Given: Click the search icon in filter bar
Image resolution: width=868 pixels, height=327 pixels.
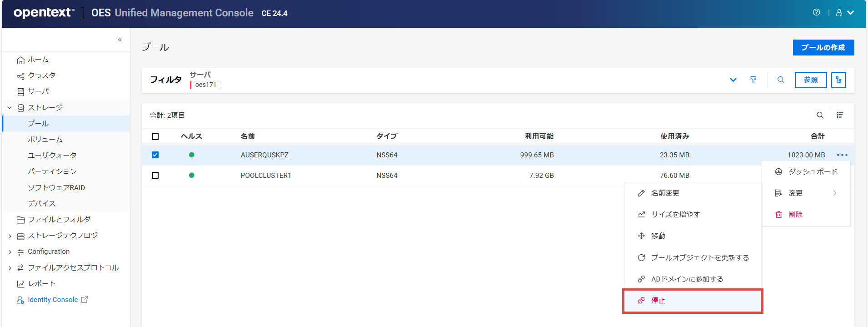Looking at the screenshot, I should click(x=781, y=80).
